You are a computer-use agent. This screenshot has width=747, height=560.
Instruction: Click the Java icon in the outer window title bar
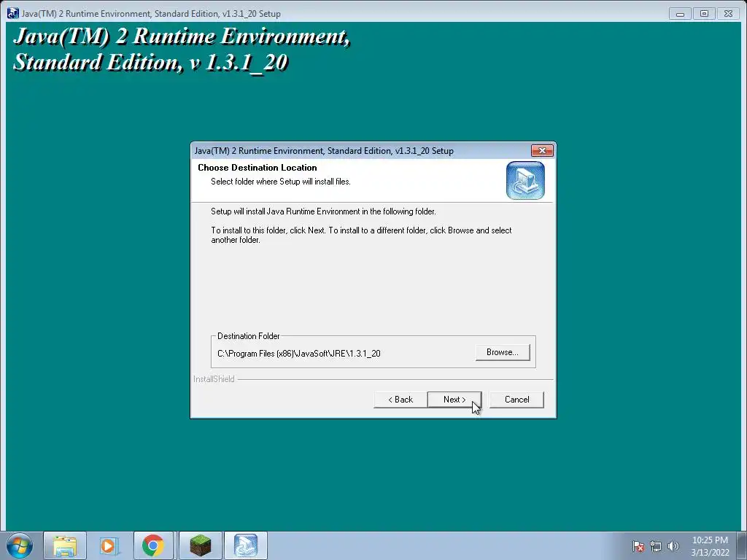pyautogui.click(x=13, y=13)
